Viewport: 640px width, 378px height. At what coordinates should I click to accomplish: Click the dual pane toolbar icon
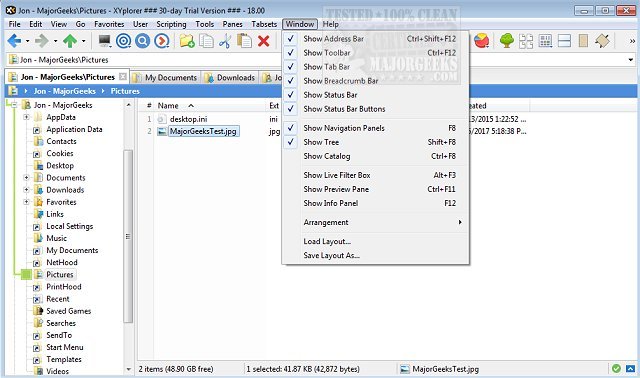click(564, 41)
